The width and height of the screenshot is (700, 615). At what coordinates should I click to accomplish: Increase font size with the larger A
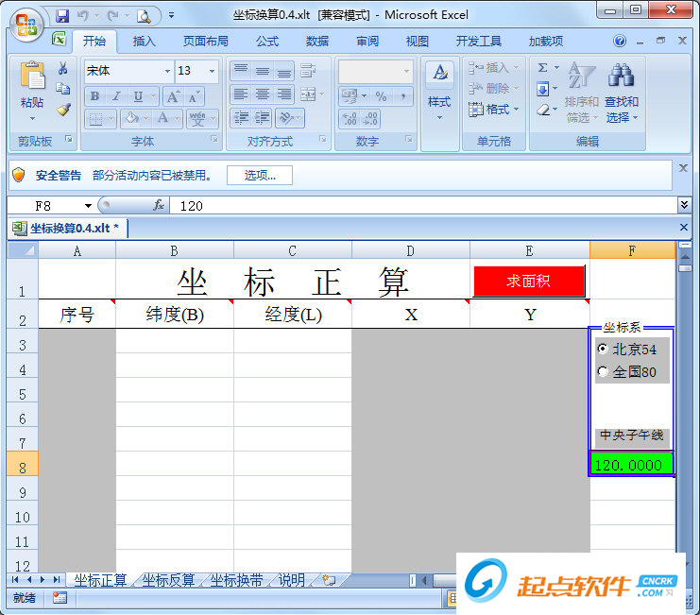pos(173,96)
